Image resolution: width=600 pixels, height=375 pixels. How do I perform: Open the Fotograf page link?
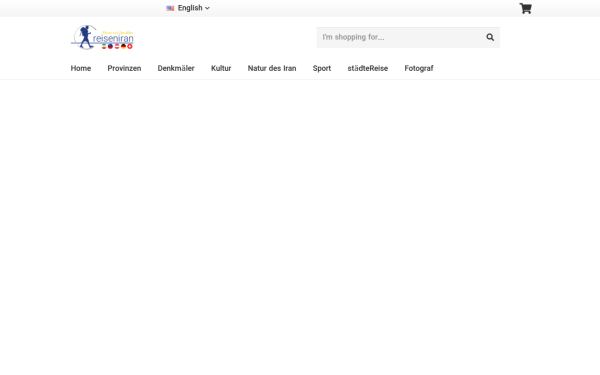pyautogui.click(x=419, y=68)
